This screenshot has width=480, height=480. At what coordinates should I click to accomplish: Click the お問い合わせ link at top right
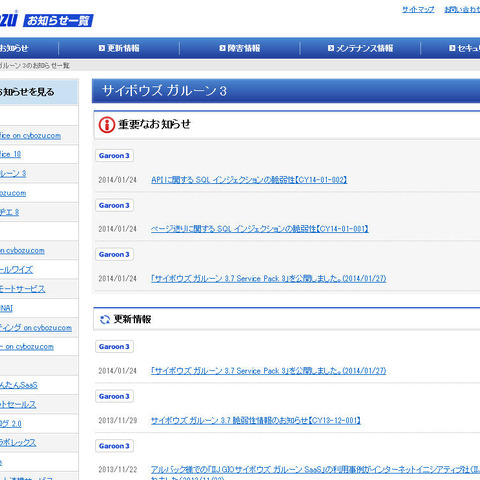tap(462, 9)
